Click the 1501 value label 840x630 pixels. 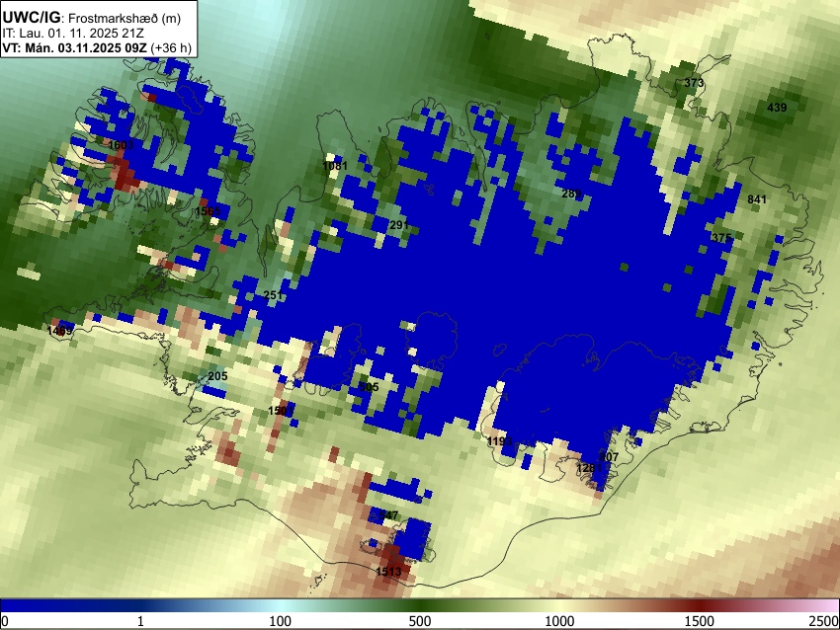(282, 411)
